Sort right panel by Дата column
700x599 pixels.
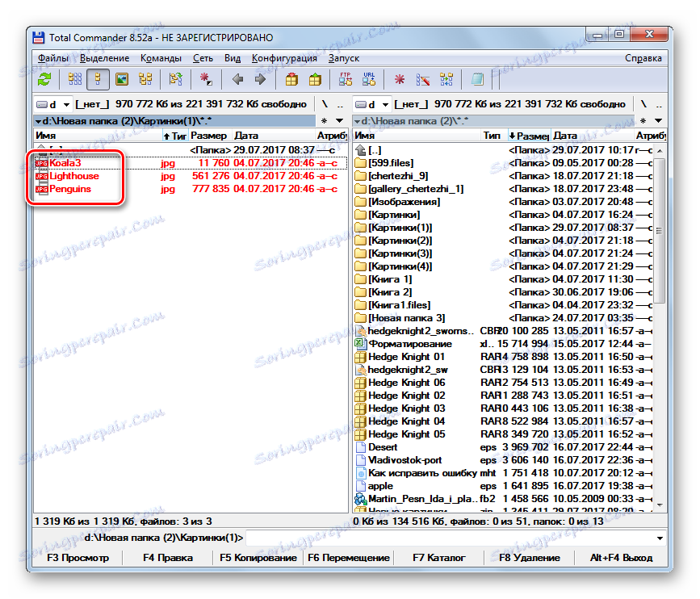[593, 136]
